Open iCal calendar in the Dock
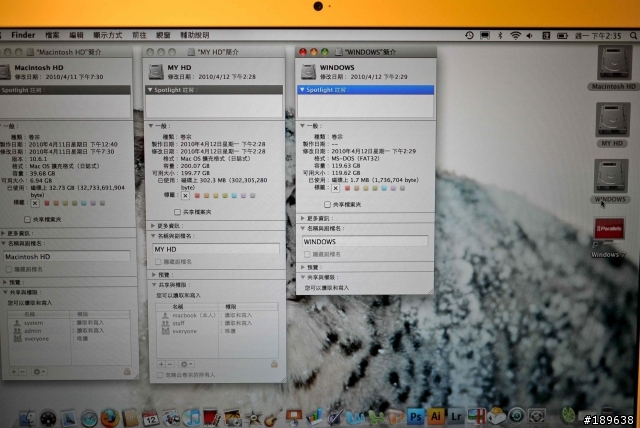 (151, 418)
